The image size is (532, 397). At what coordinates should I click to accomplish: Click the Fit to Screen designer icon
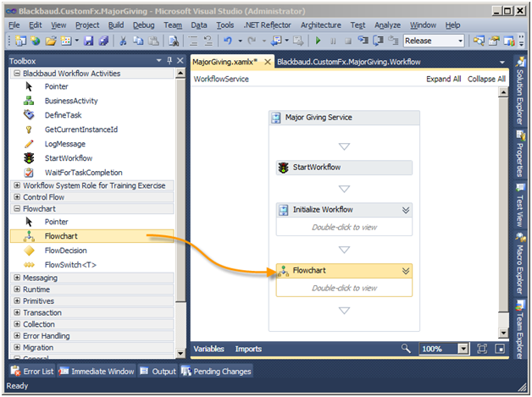click(482, 349)
